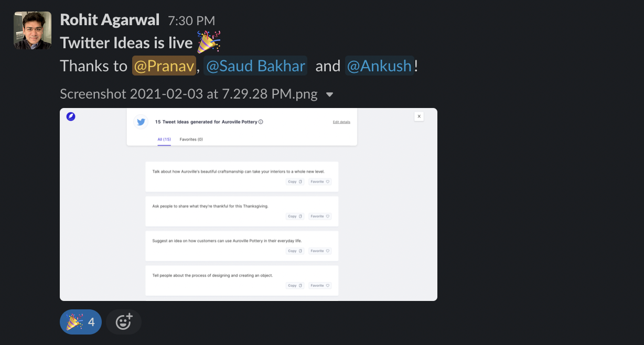The width and height of the screenshot is (644, 345).
Task: Click the Twitter bird icon
Action: [141, 122]
